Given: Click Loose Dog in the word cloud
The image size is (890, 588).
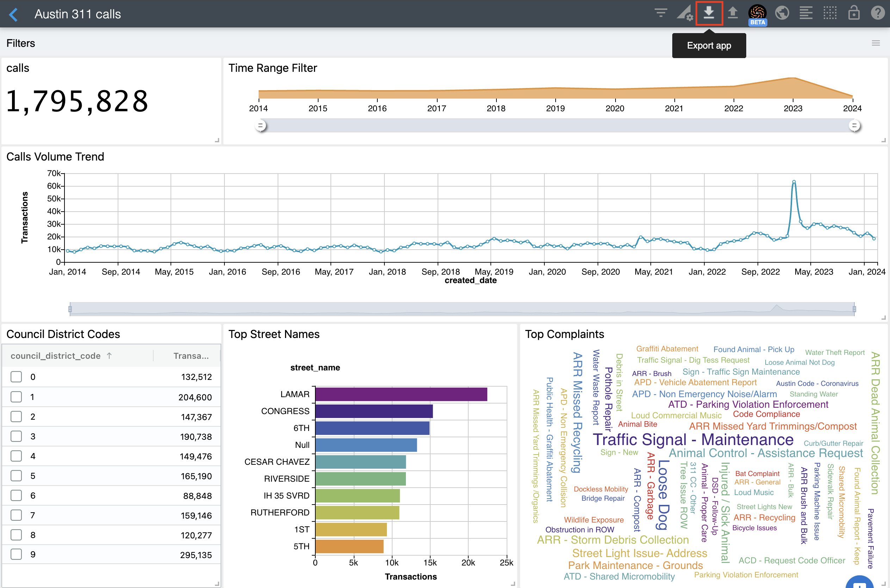Looking at the screenshot, I should [x=663, y=494].
